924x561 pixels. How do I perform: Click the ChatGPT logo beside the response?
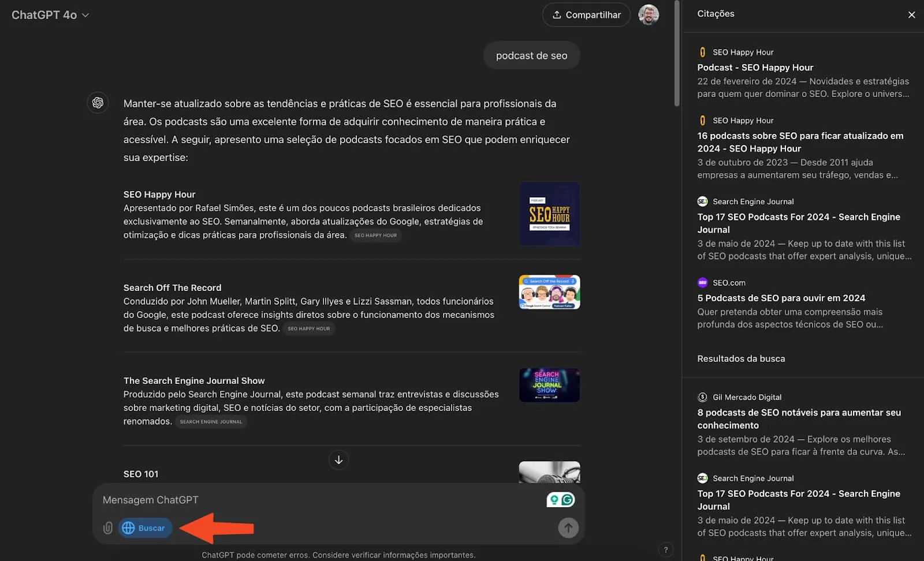tap(98, 103)
